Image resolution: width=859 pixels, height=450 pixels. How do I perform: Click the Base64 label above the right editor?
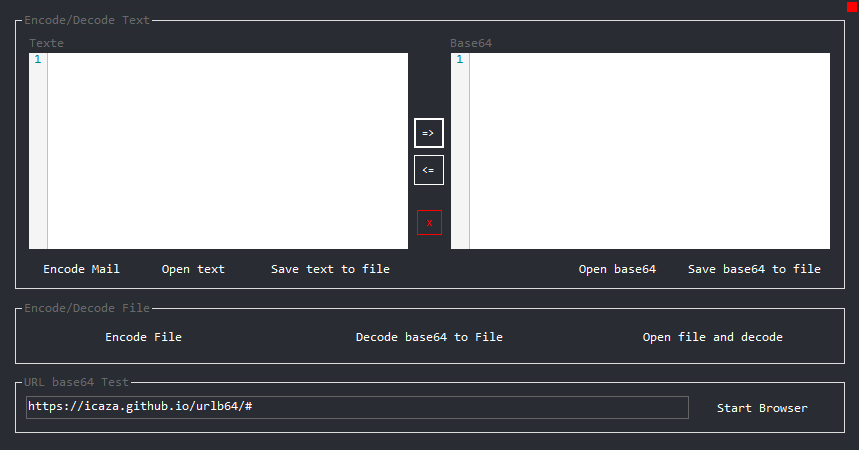(x=471, y=43)
